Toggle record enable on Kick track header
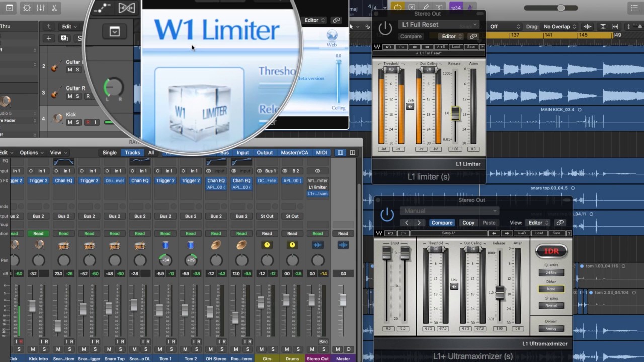The width and height of the screenshot is (644, 362). (87, 122)
